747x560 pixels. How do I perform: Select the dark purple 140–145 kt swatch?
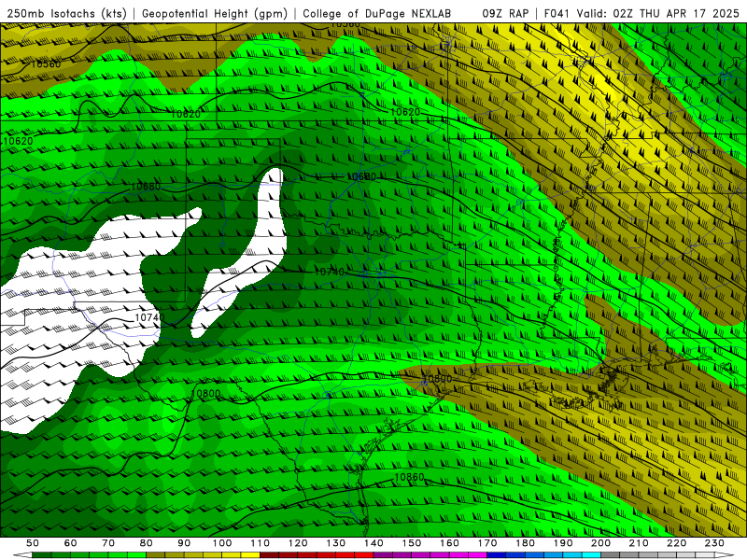[384, 555]
